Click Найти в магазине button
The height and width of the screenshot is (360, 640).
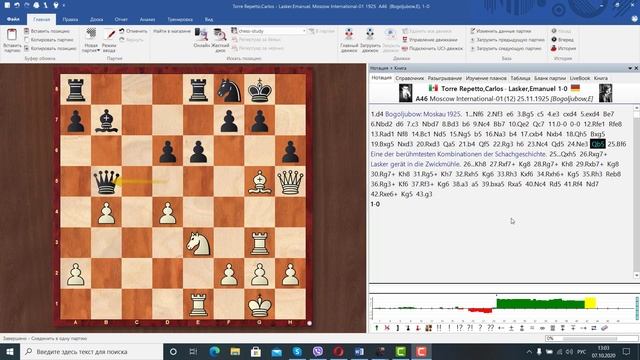(x=172, y=31)
